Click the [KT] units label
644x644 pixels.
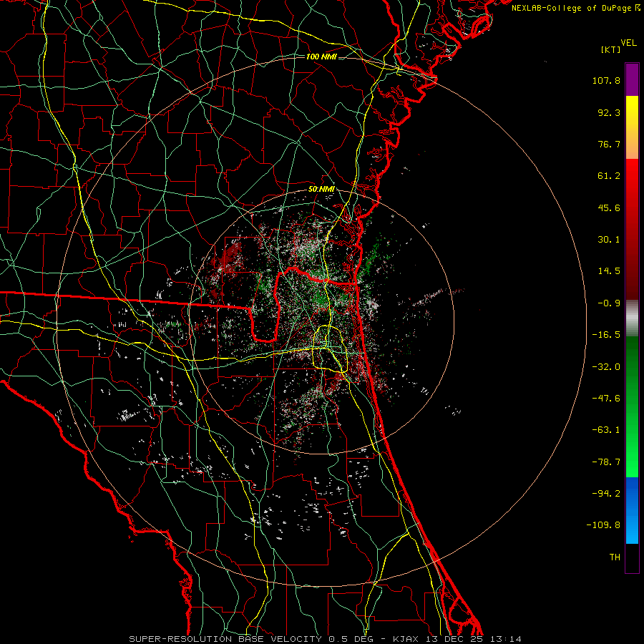611,49
